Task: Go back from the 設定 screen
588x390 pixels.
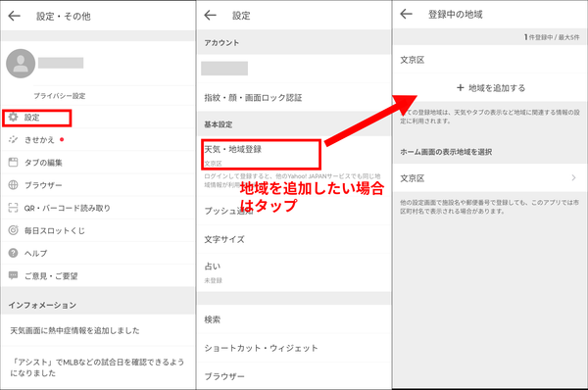Action: (211, 16)
